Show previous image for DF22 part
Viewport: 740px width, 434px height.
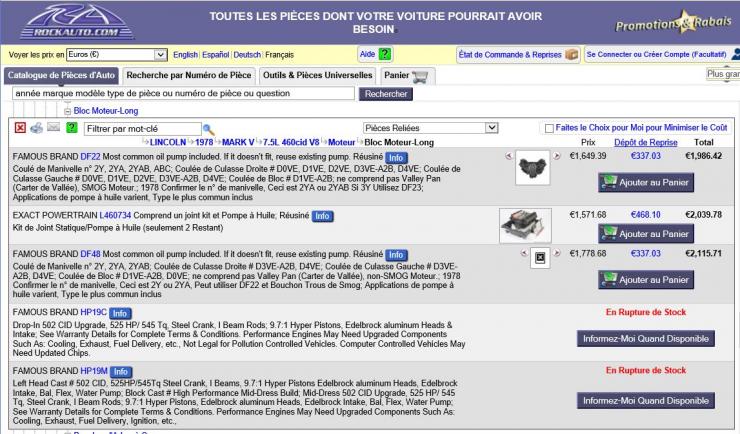(x=508, y=156)
